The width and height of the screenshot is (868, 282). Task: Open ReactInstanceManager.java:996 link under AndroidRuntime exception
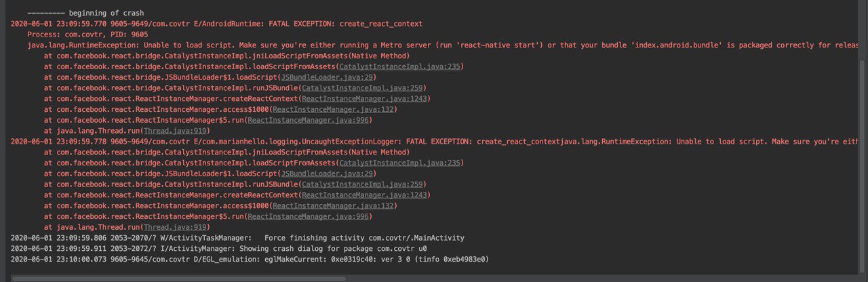coord(309,120)
